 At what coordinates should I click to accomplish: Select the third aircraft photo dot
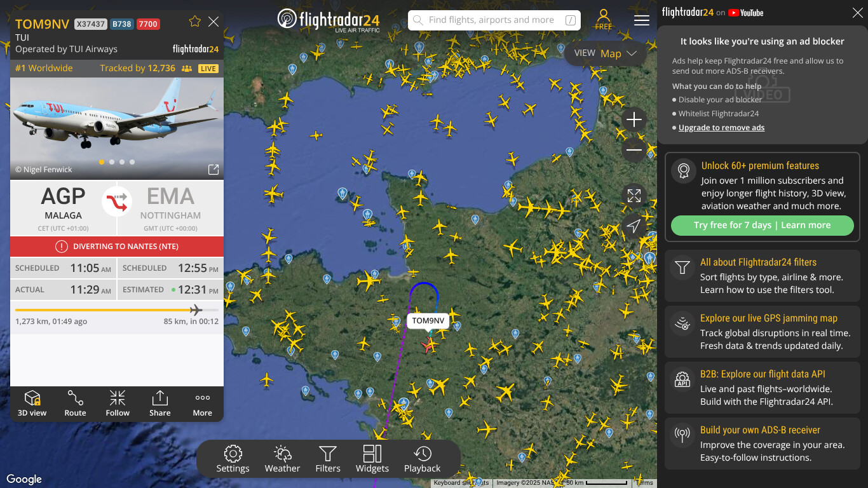[x=122, y=162]
